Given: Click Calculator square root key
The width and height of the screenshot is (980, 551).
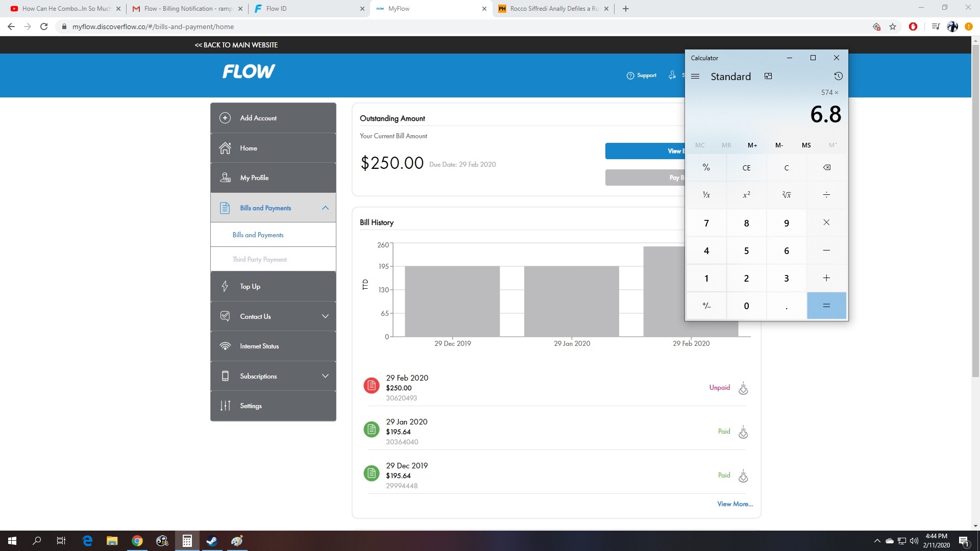Looking at the screenshot, I should [787, 195].
